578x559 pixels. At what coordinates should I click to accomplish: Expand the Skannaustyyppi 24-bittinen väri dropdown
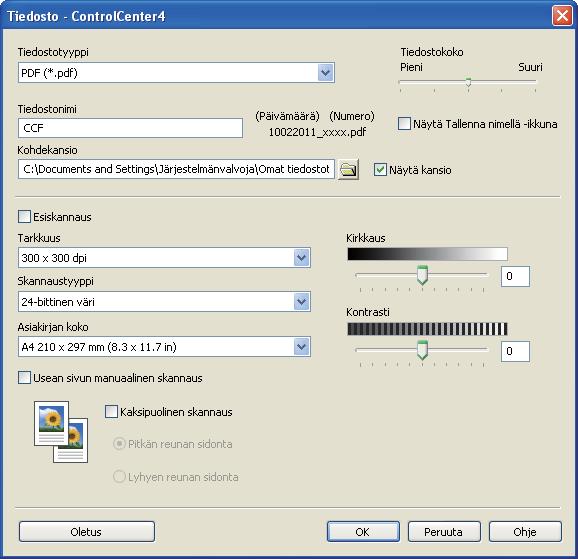coord(302,302)
